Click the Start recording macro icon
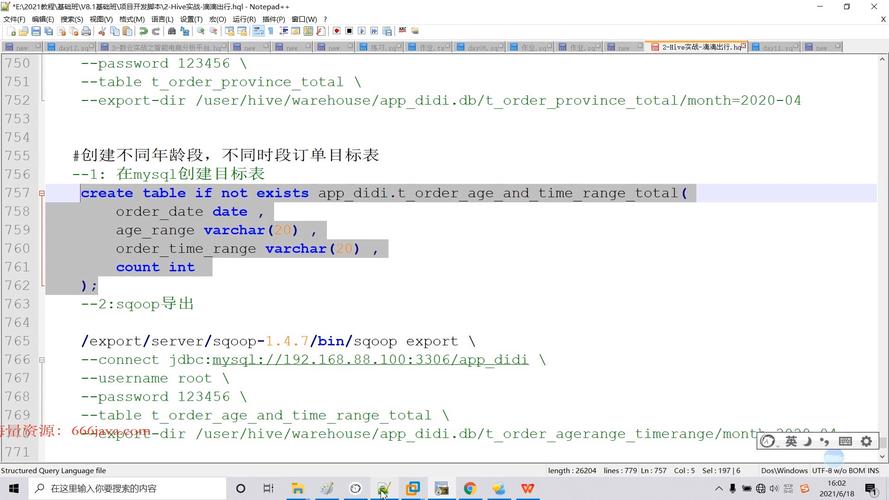 coord(337,31)
